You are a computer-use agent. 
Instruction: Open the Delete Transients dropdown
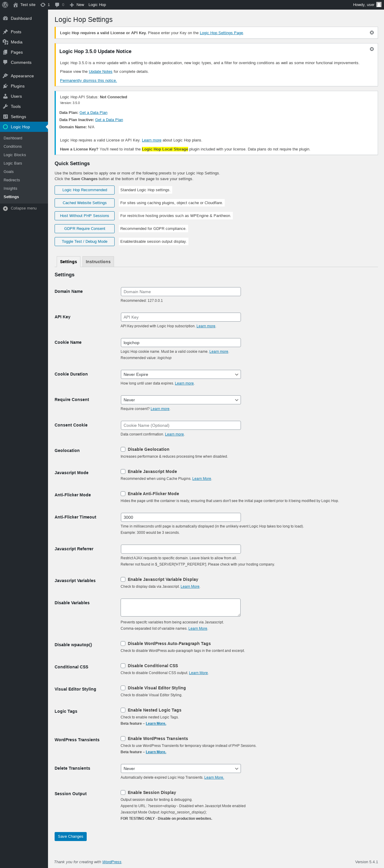(181, 768)
